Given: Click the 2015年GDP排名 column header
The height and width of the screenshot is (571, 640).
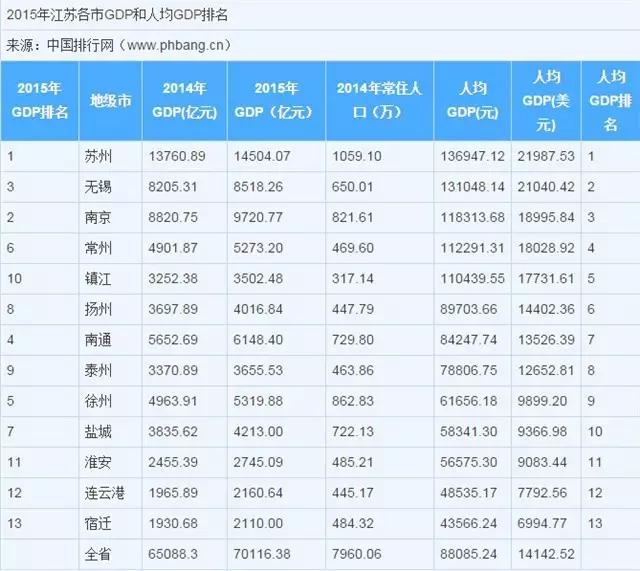Looking at the screenshot, I should 40,100.
